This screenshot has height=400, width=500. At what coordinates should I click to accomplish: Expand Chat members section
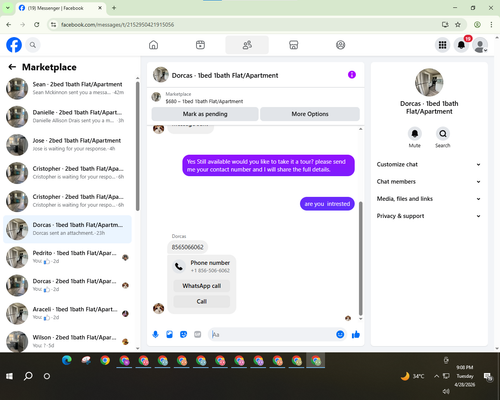click(x=429, y=182)
